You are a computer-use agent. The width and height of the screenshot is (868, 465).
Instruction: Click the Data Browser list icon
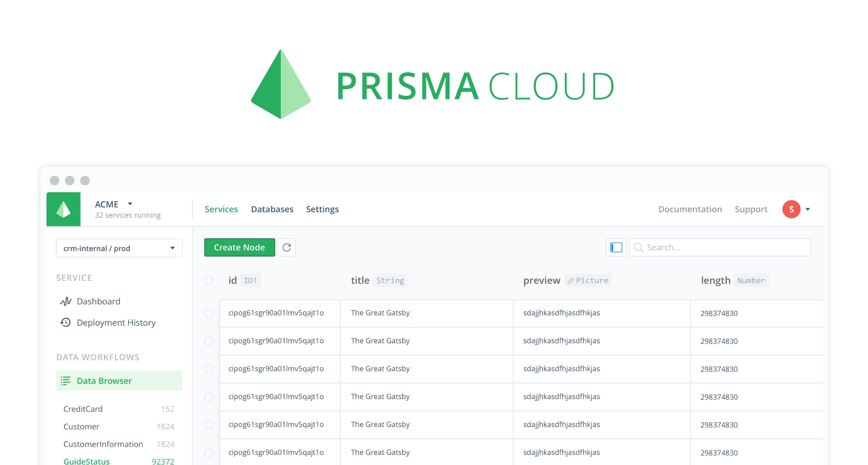(65, 381)
